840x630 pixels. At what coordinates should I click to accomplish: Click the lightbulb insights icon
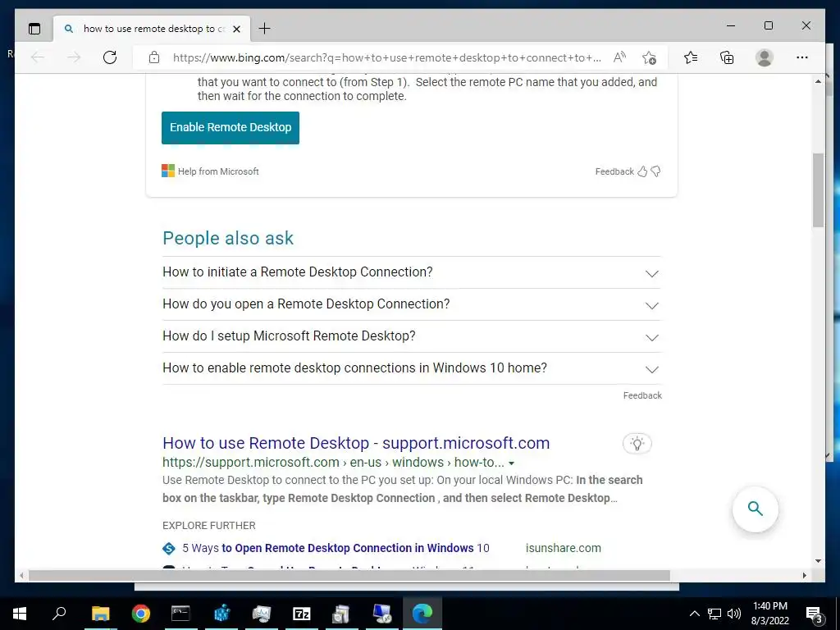coord(637,444)
